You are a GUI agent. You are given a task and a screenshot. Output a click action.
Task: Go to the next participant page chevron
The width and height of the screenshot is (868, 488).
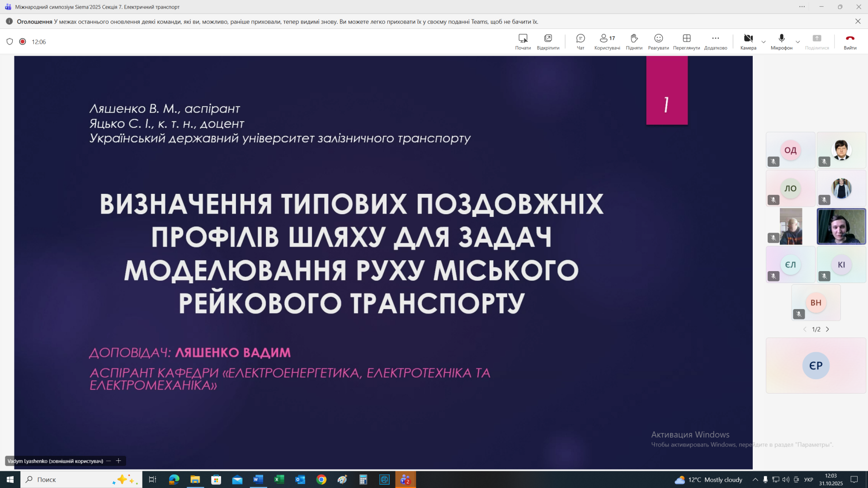[x=828, y=329]
